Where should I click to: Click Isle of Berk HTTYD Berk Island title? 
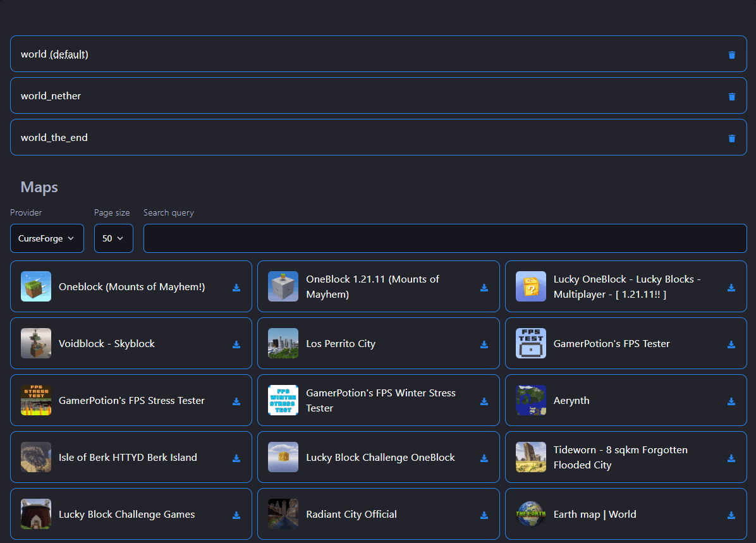pyautogui.click(x=128, y=457)
